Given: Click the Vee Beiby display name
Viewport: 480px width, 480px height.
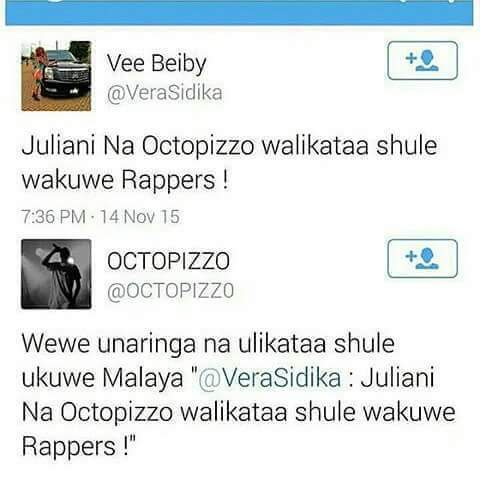Looking at the screenshot, I should pos(157,64).
